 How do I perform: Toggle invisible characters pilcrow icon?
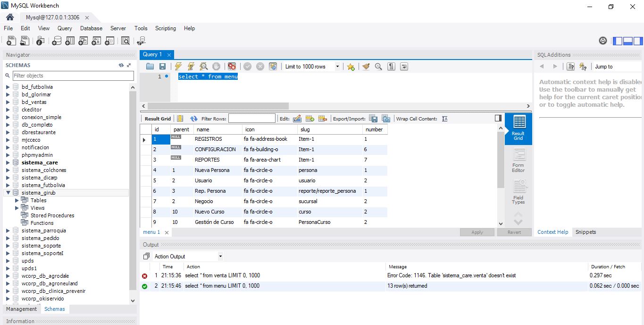click(391, 67)
